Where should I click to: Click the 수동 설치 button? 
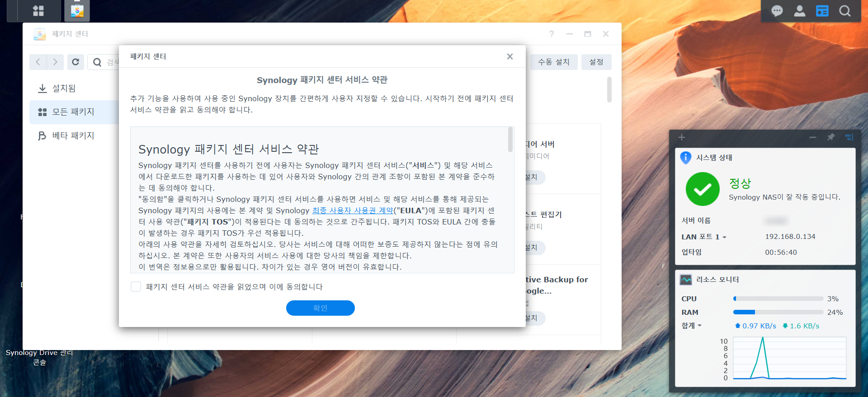[554, 62]
